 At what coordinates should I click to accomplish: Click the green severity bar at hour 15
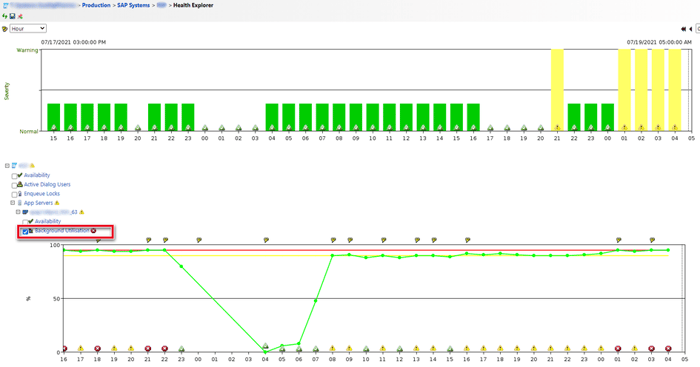click(x=54, y=117)
